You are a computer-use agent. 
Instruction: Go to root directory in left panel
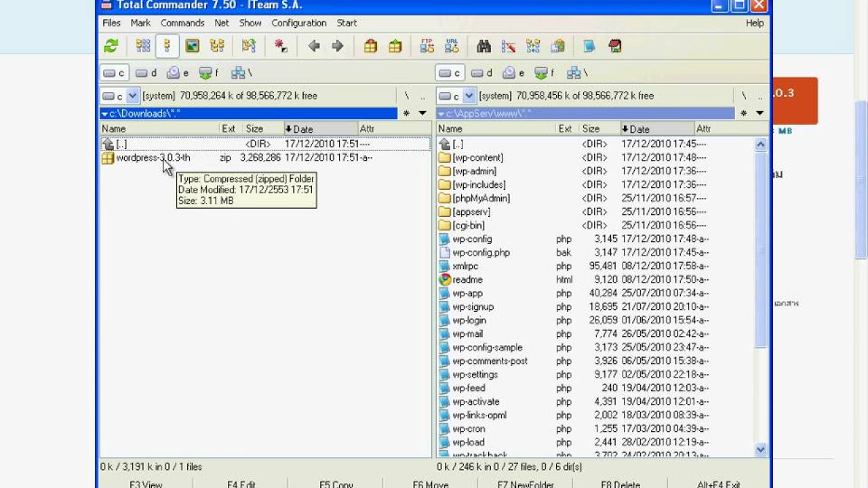tap(407, 96)
